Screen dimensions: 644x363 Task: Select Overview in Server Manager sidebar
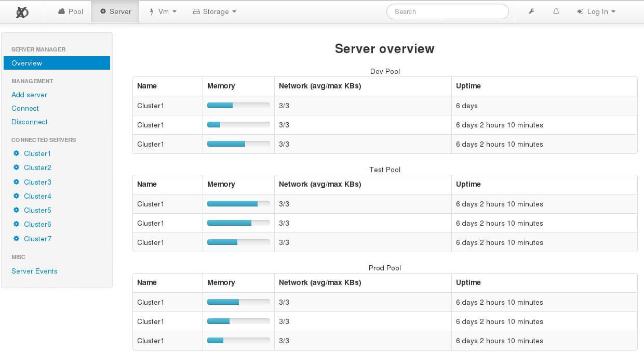(x=57, y=63)
